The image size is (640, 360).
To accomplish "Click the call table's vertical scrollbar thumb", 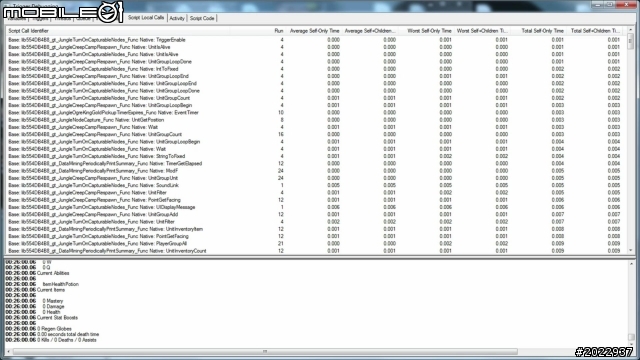I will pos(631,41).
